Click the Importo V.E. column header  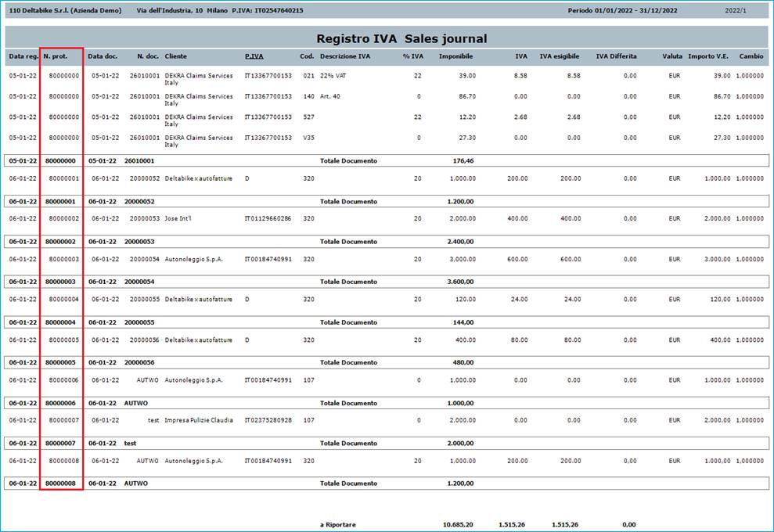(x=708, y=57)
